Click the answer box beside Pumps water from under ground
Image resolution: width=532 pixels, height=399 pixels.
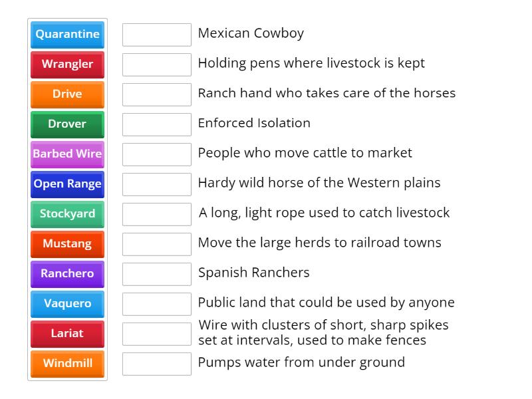tap(156, 363)
